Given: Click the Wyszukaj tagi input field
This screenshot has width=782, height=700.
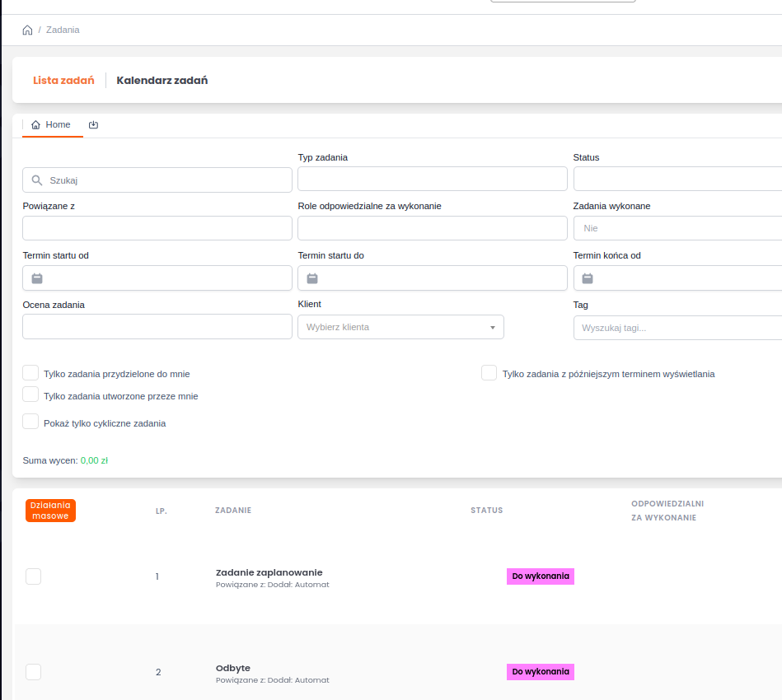Looking at the screenshot, I should pos(677,328).
